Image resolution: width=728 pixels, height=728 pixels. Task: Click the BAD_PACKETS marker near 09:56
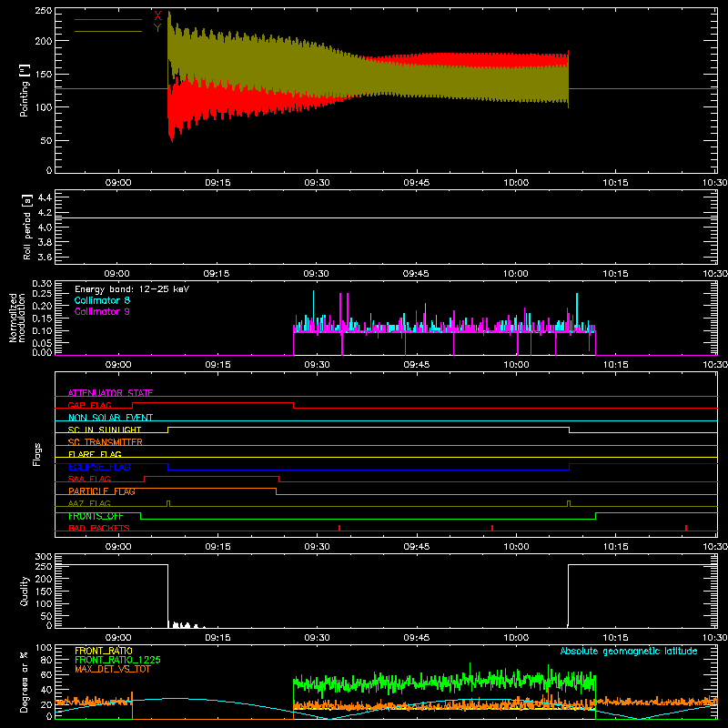[492, 528]
